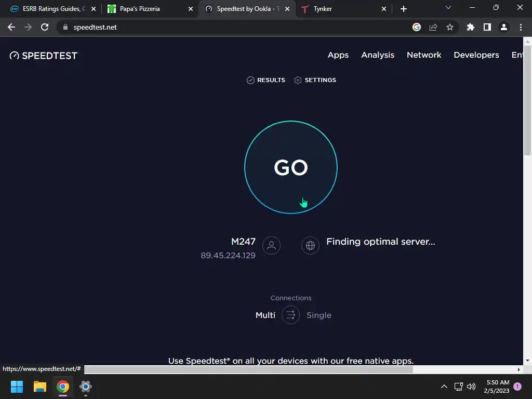Open volume control tray icon
This screenshot has height=399, width=532.
[471, 387]
